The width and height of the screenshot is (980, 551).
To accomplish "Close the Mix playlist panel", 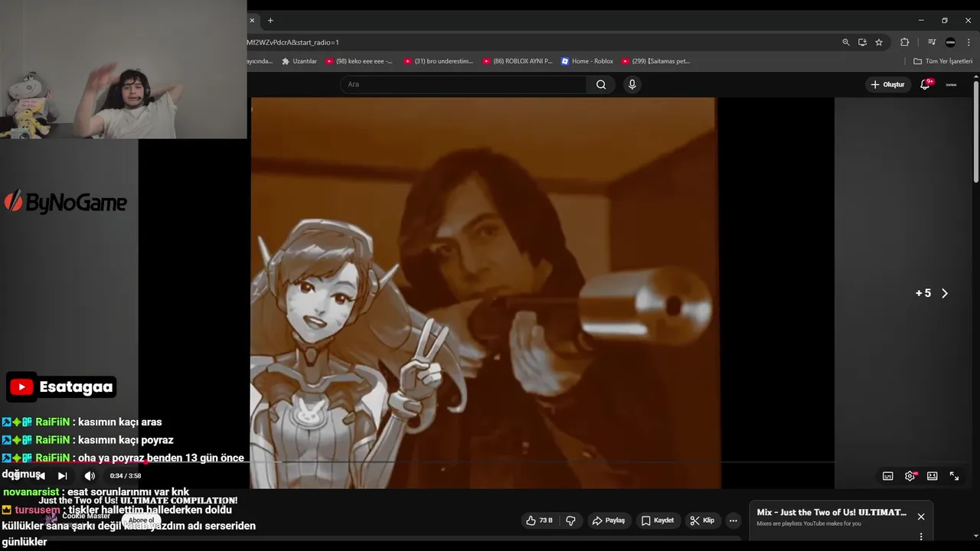I will tap(921, 517).
